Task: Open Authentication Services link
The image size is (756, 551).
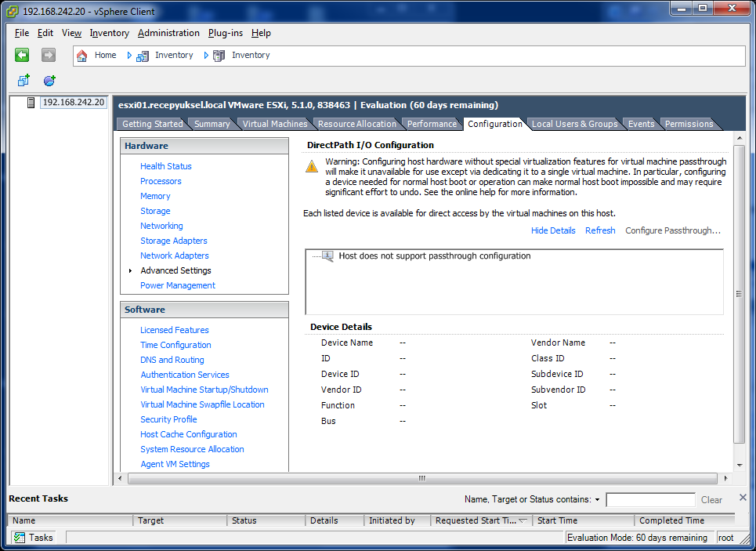Action: pos(185,375)
